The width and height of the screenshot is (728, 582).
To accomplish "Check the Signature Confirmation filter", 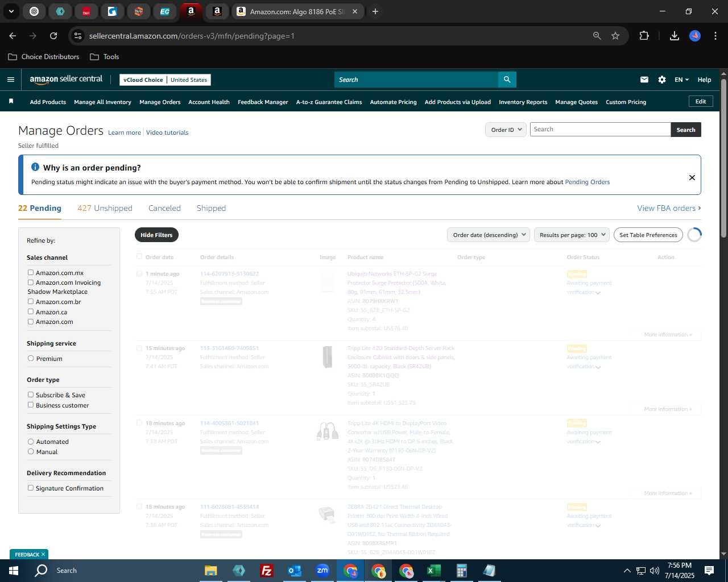I will click(31, 488).
